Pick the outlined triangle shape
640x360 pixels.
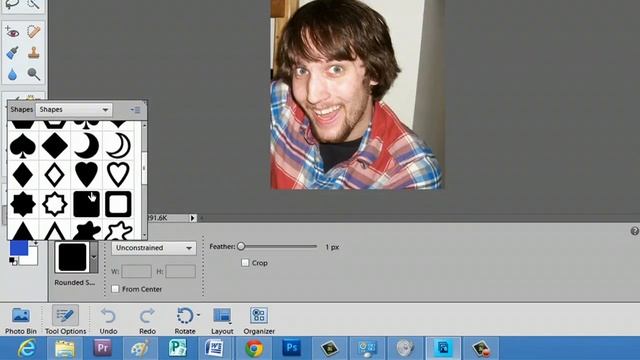(x=54, y=230)
